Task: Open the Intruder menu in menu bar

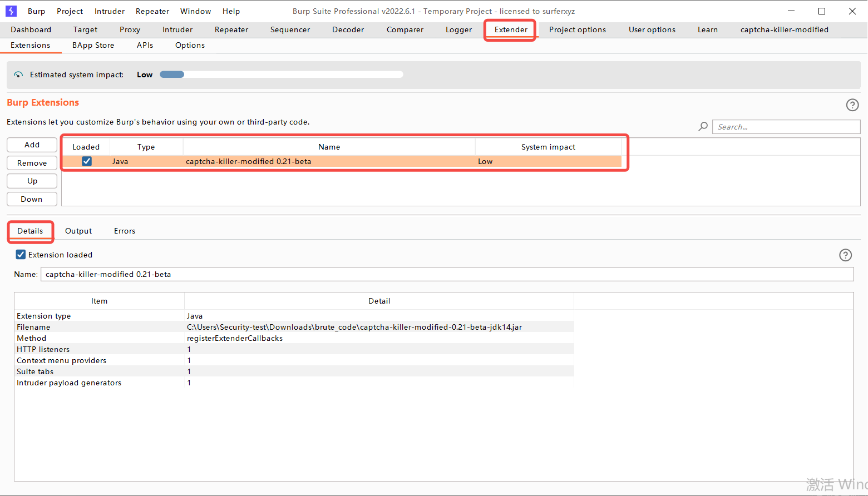Action: (x=110, y=11)
